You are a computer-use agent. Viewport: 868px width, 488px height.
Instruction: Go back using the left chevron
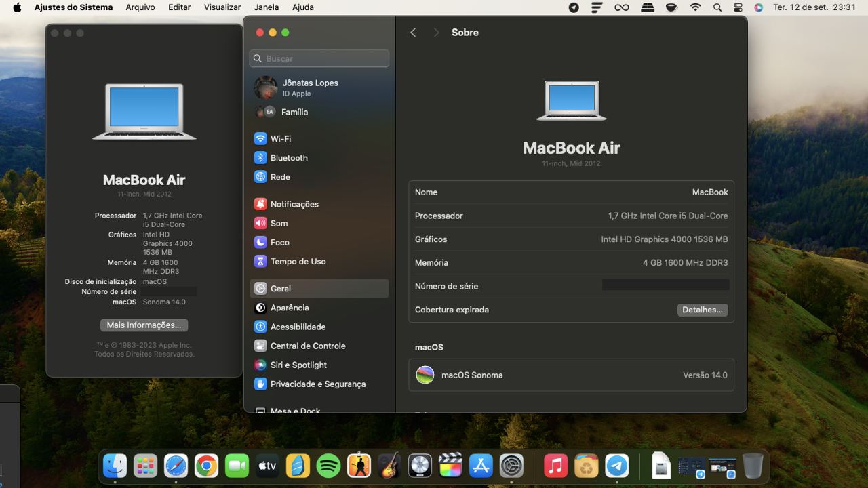tap(413, 33)
